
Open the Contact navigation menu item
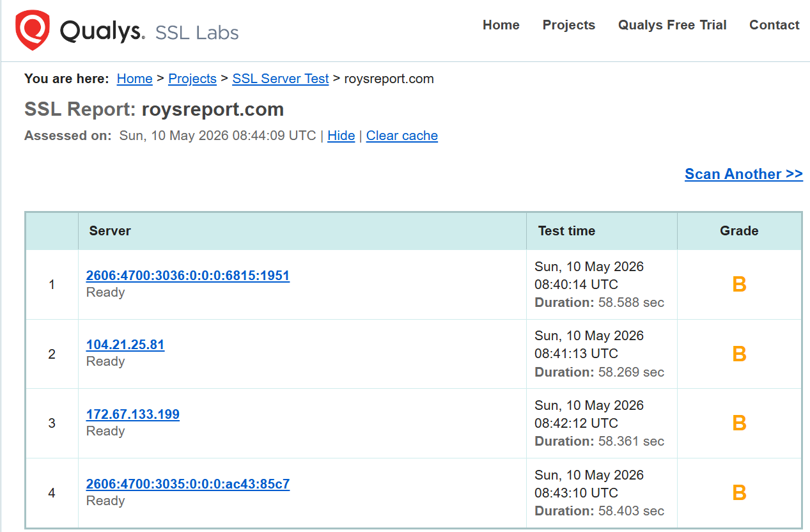[x=774, y=25]
